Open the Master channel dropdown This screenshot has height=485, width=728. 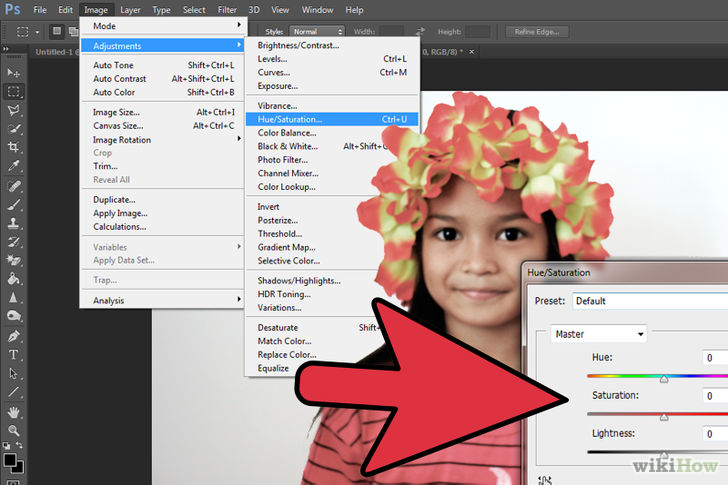[x=599, y=334]
